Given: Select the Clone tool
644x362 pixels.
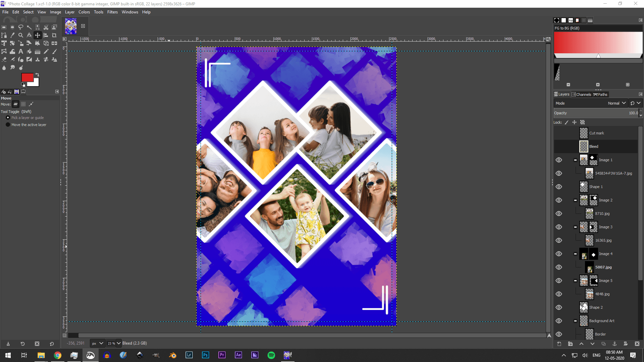Looking at the screenshot, I should click(38, 59).
